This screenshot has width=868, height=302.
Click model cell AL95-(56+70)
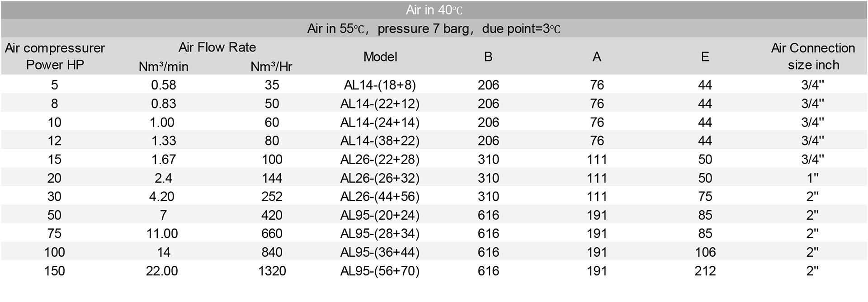click(x=380, y=271)
